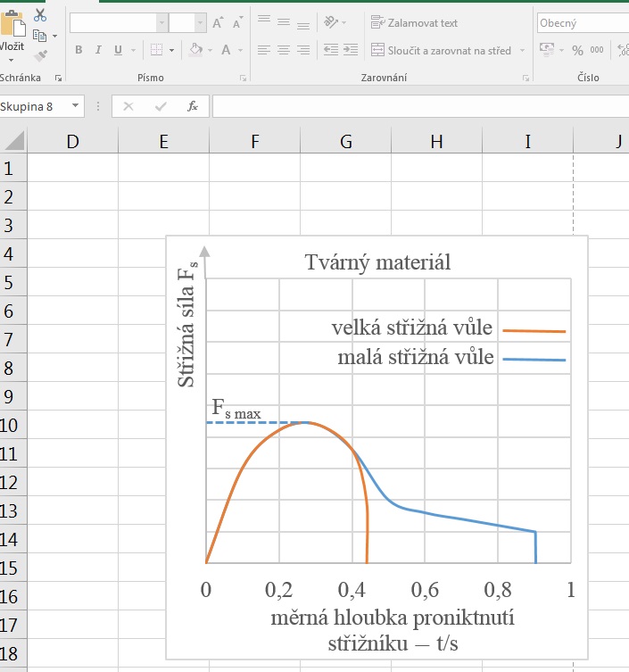Click the Cut scissors icon
Viewport: 629px width, 672px height.
pyautogui.click(x=40, y=15)
